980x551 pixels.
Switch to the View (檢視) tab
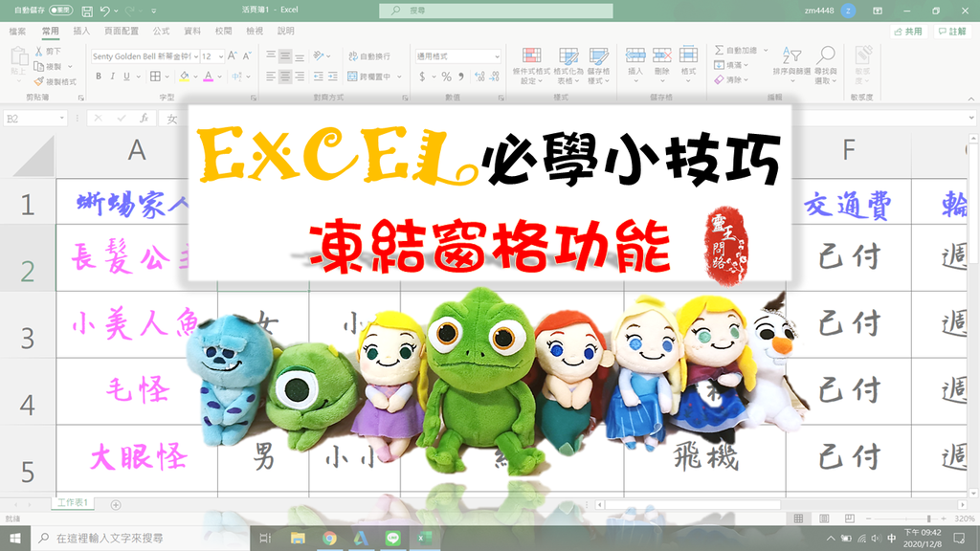(x=255, y=32)
